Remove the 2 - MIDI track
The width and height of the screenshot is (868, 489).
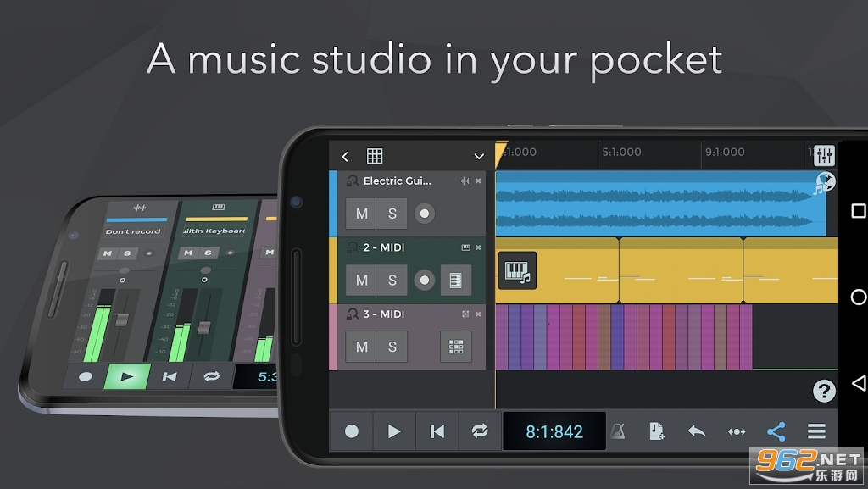pos(478,247)
